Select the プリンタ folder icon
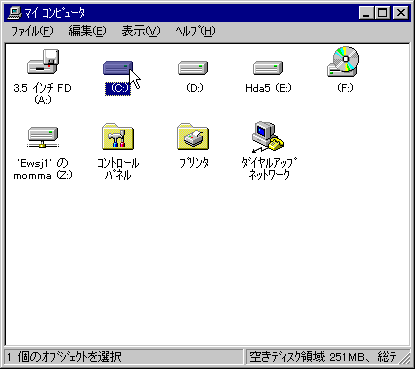Image resolution: width=415 pixels, height=369 pixels. (193, 137)
